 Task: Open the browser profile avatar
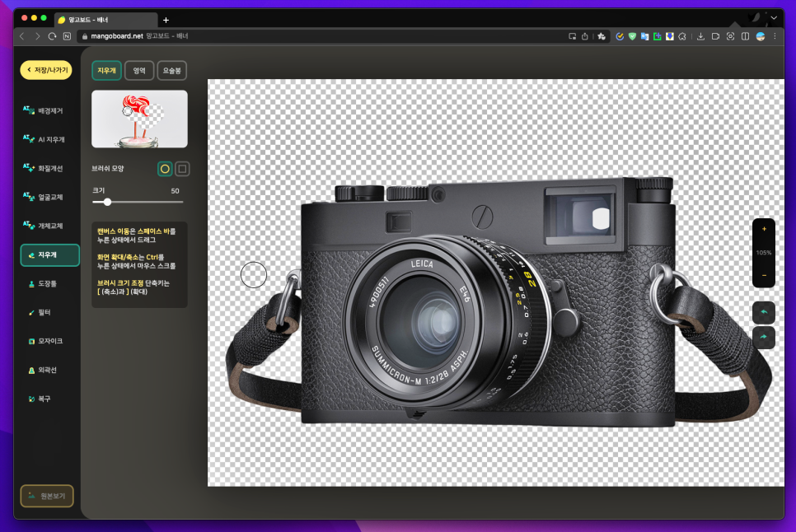761,36
